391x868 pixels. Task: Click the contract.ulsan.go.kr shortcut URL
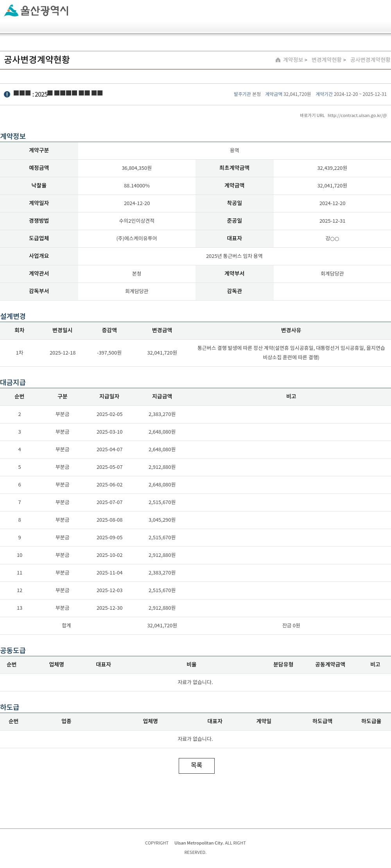pos(357,115)
